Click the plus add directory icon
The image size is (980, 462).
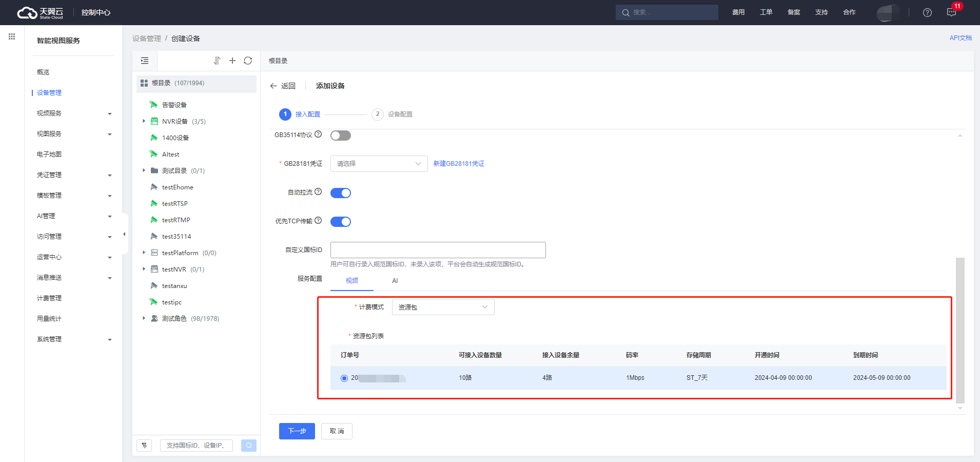232,61
